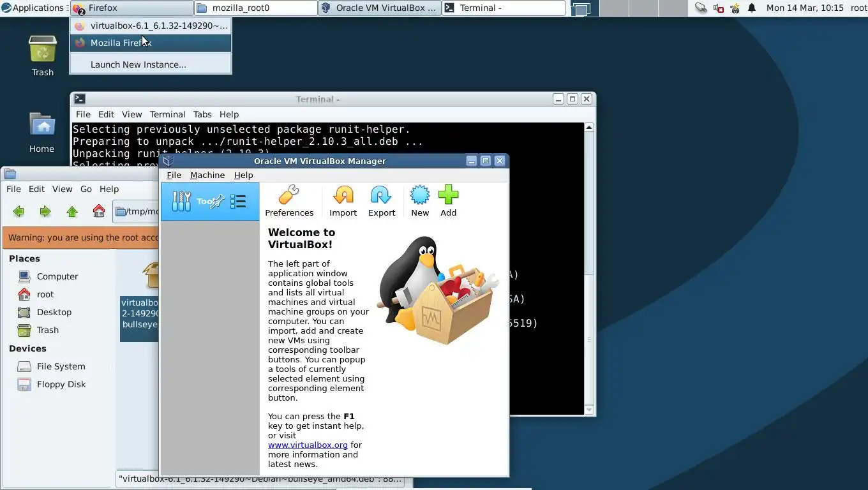
Task: Click the Welcome to VirtualBox! heading
Action: coord(301,238)
